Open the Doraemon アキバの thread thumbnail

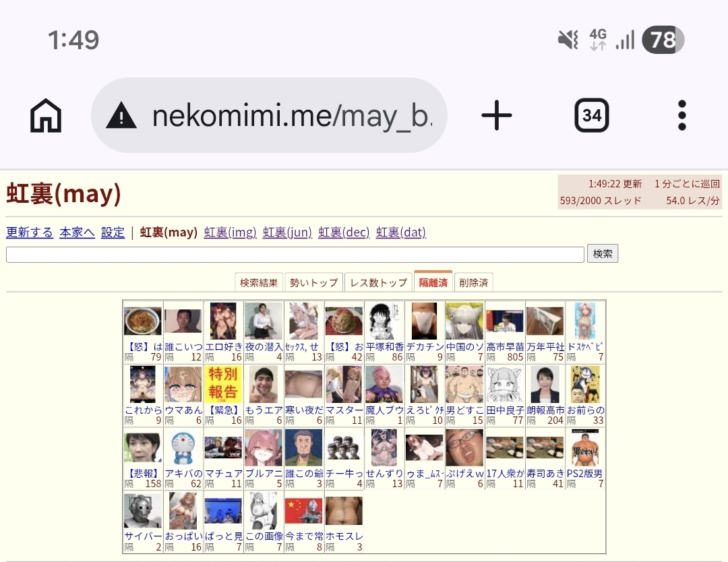point(183,448)
